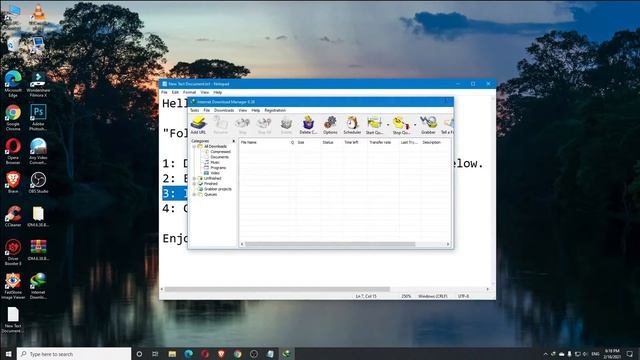Select the Documents category
640x360 pixels.
click(220, 157)
